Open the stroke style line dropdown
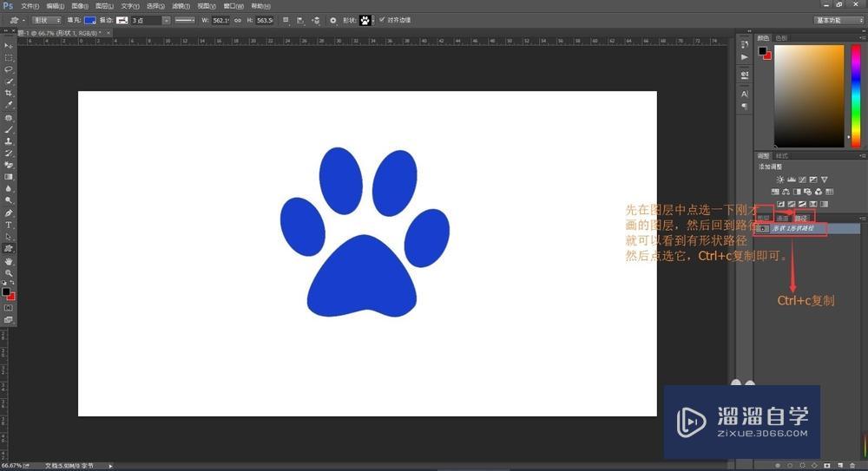This screenshot has height=471, width=868. [x=184, y=20]
